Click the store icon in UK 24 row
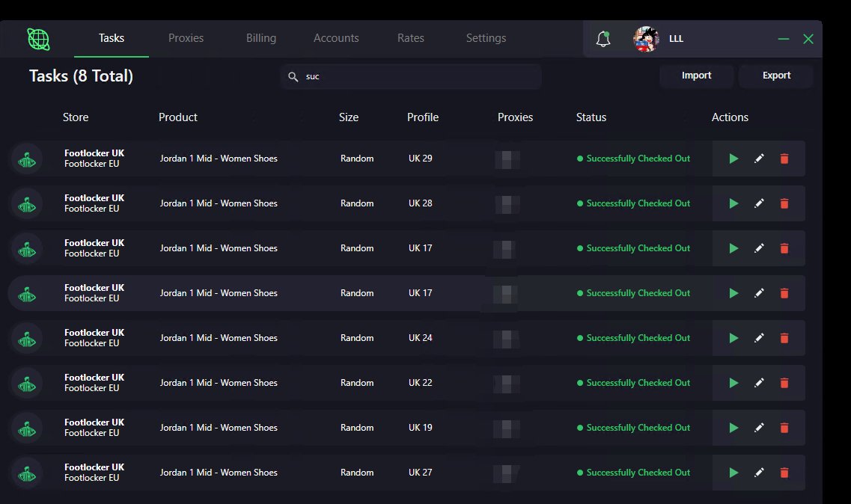Viewport: 851px width, 504px height. (27, 339)
